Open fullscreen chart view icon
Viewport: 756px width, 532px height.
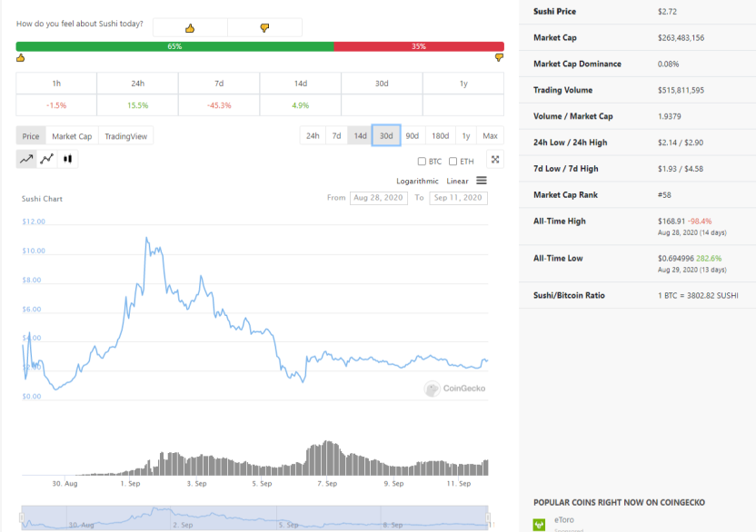495,160
